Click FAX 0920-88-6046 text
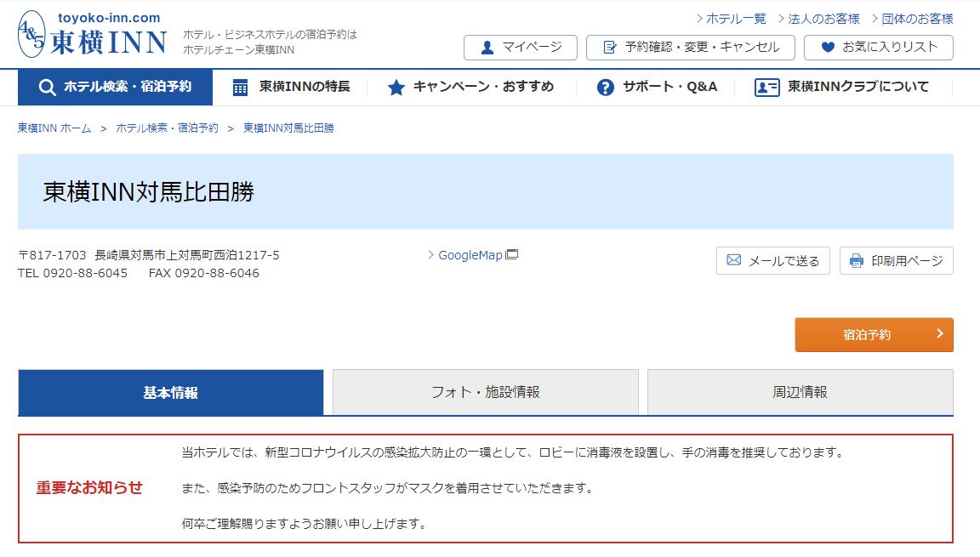The image size is (980, 557). tap(204, 273)
